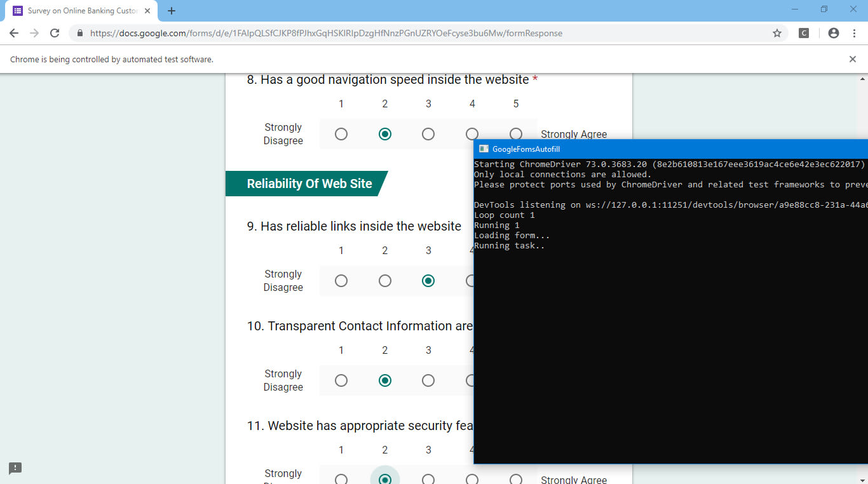The height and width of the screenshot is (484, 868).
Task: Open the report problem feedback icon
Action: (x=15, y=468)
